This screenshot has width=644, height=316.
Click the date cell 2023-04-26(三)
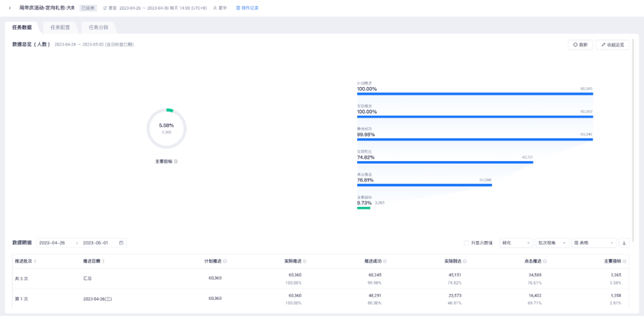[97, 299]
